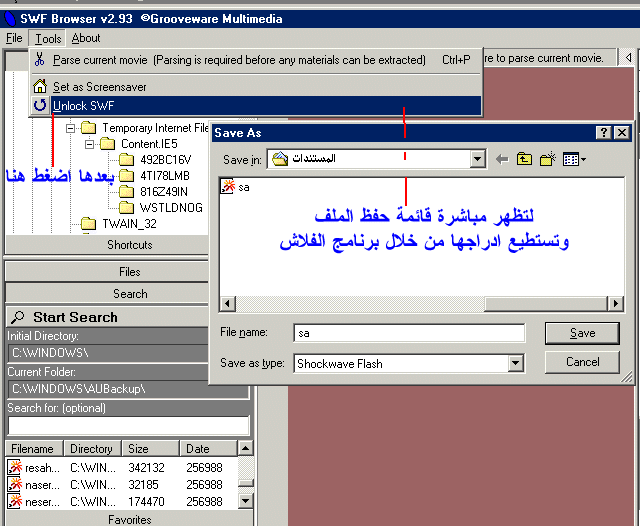Viewport: 640px width, 526px height.
Task: Click the results list scroll down arrow
Action: (x=245, y=501)
